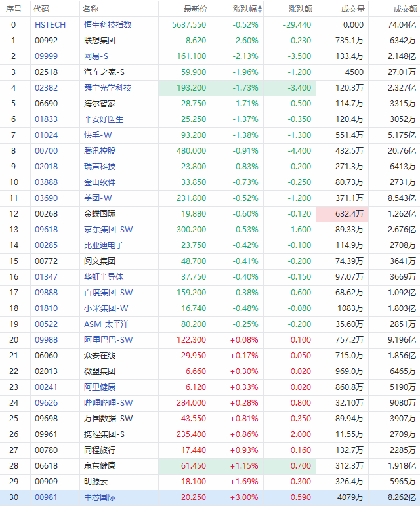Screen dimensions: 420x508
Task: Open 瑞声科技 stock name
Action: click(100, 167)
